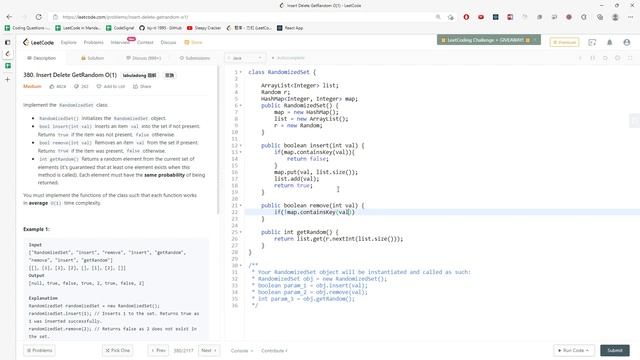Open the LeetCoding Challenge + GIVEAWAY banner
Screen dimensions: 640x360
click(x=489, y=40)
